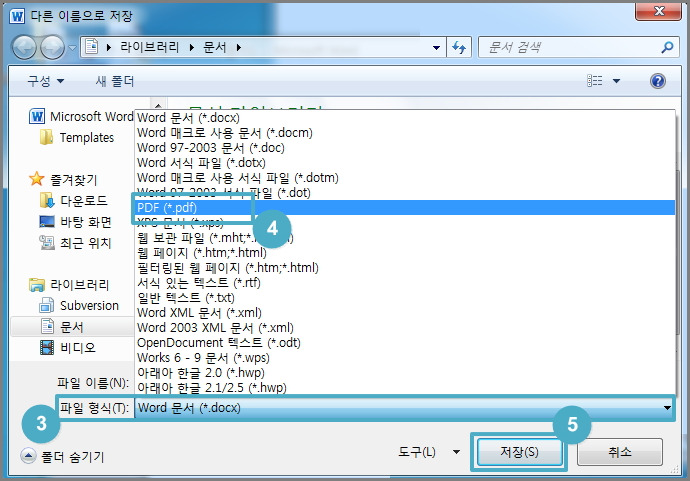Click the document icon in address bar
This screenshot has height=481, width=690.
(92, 47)
